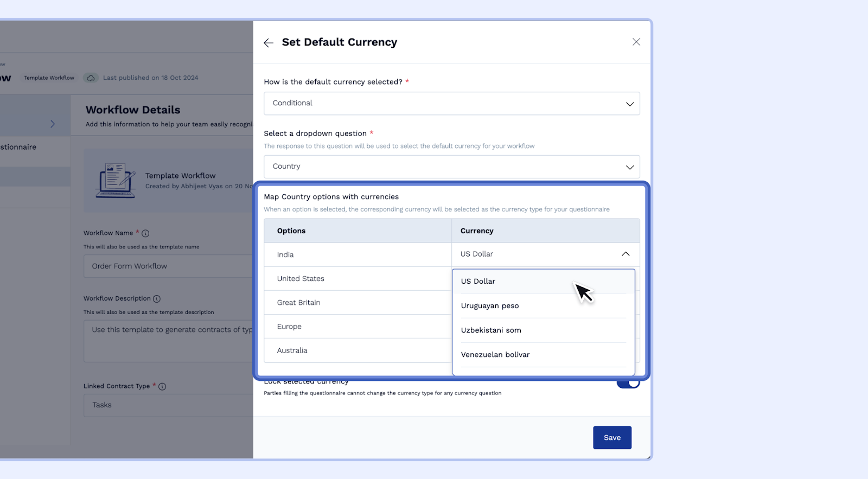
Task: Click the Template Workflow document illustration
Action: 116,181
